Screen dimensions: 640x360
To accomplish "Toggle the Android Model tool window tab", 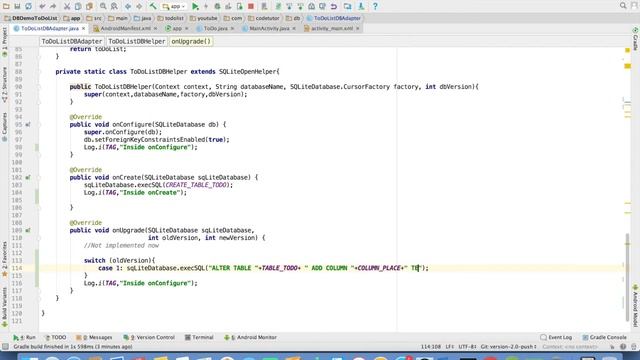I will tap(636, 305).
